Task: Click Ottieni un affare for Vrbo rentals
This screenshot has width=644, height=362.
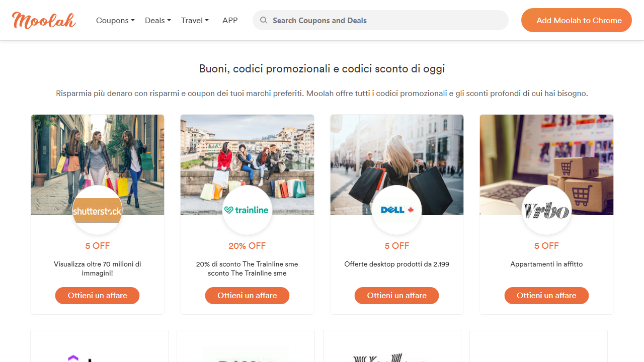Action: (546, 296)
